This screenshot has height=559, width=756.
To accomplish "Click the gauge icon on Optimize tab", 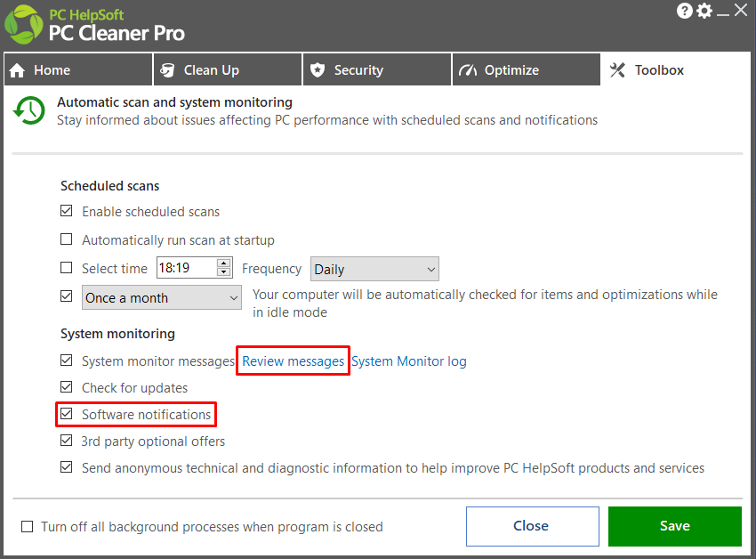I will coord(467,70).
